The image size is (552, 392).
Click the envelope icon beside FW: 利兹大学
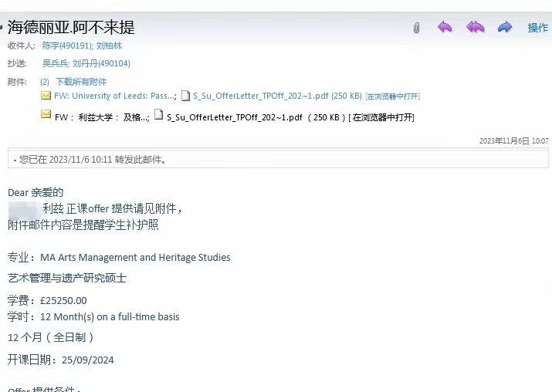[46, 116]
